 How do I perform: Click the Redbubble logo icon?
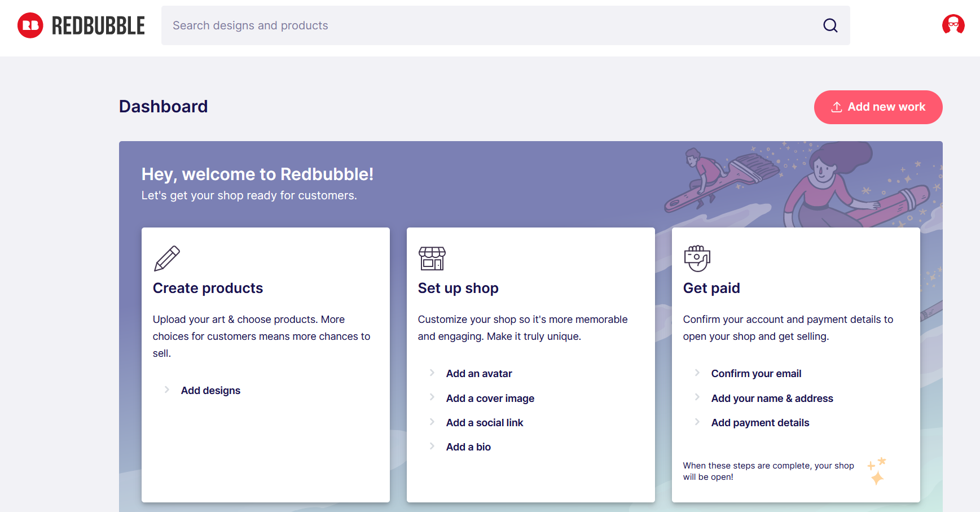tap(30, 25)
